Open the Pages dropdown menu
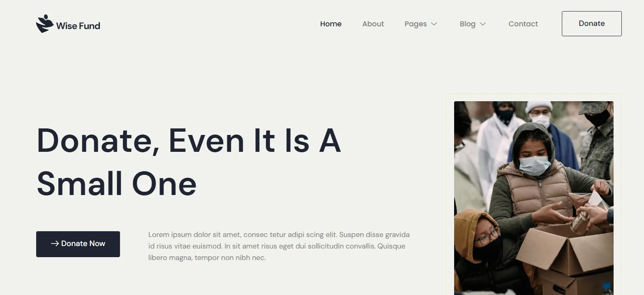The height and width of the screenshot is (295, 644). [x=421, y=24]
